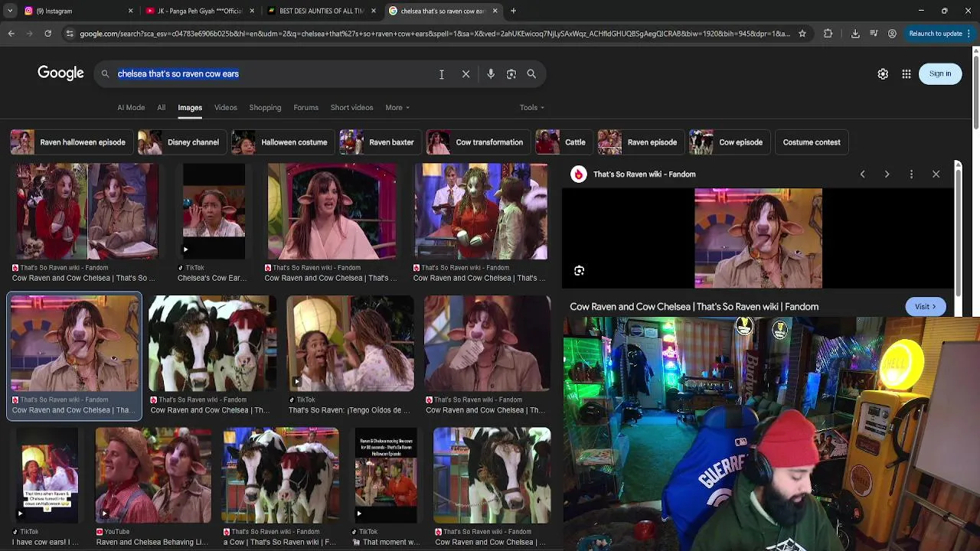Screen dimensions: 980x551
Task: Open TikTok thumbnail Tengo Oídos de result
Action: 350,344
